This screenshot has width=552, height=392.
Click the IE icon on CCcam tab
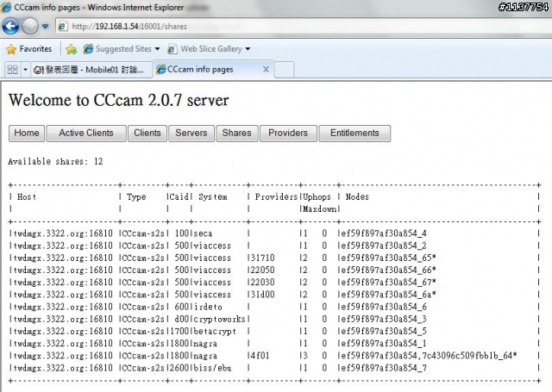161,69
